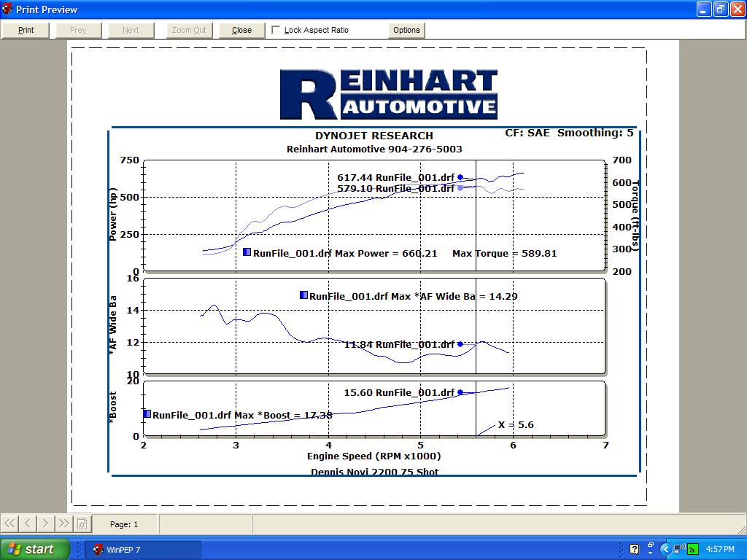
Task: Click the 'Power (hp)' axis label
Action: tap(113, 214)
